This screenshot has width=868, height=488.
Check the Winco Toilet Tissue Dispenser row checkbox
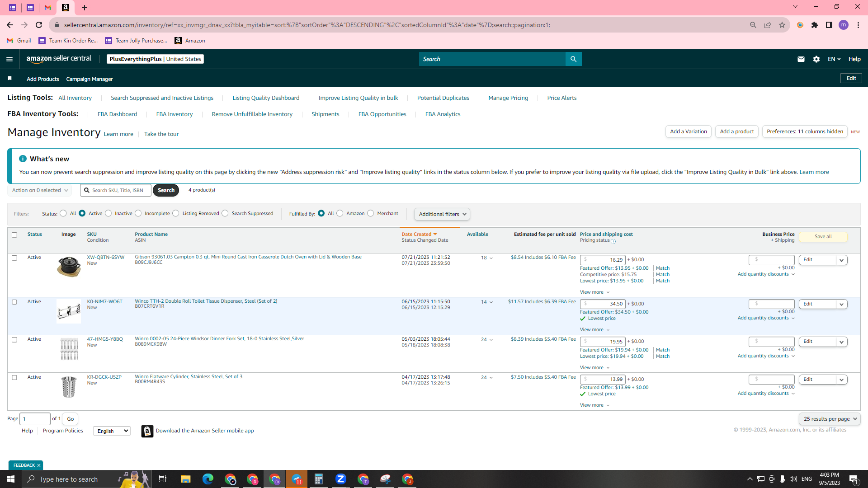pos(14,302)
